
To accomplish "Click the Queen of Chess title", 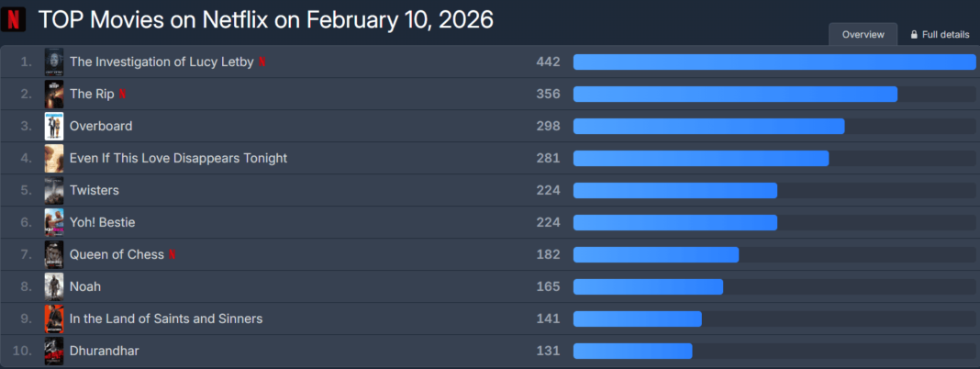I will click(x=117, y=254).
